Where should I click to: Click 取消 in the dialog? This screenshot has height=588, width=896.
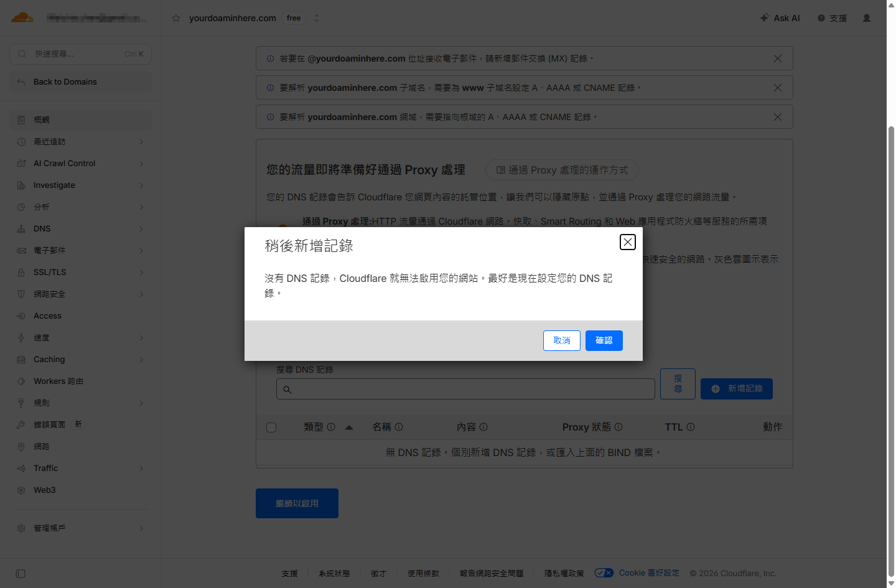coord(562,340)
